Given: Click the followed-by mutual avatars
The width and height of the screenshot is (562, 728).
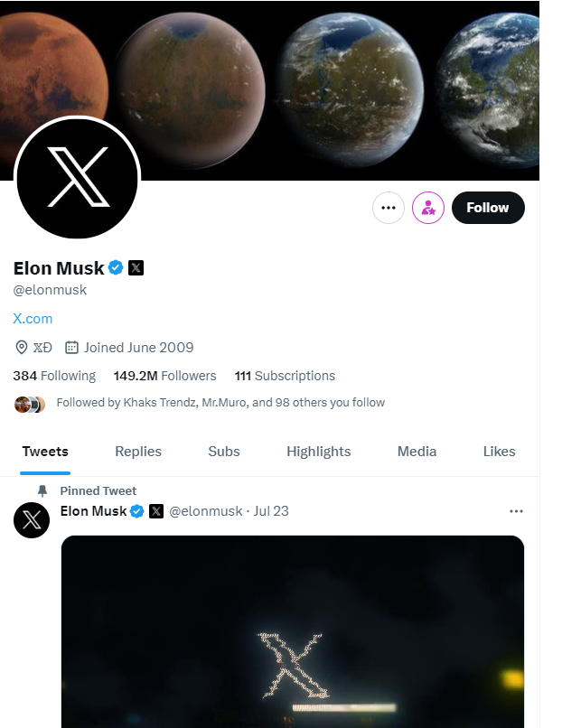Looking at the screenshot, I should pos(30,403).
